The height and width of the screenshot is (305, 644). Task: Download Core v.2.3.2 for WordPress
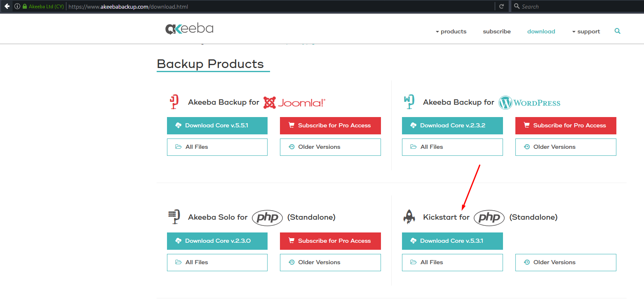click(452, 126)
